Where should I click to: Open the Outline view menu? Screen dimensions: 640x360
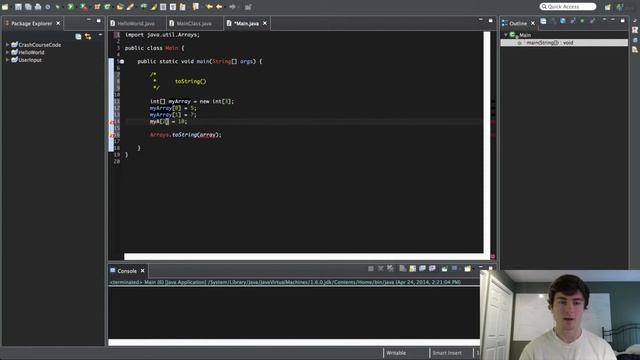point(604,20)
